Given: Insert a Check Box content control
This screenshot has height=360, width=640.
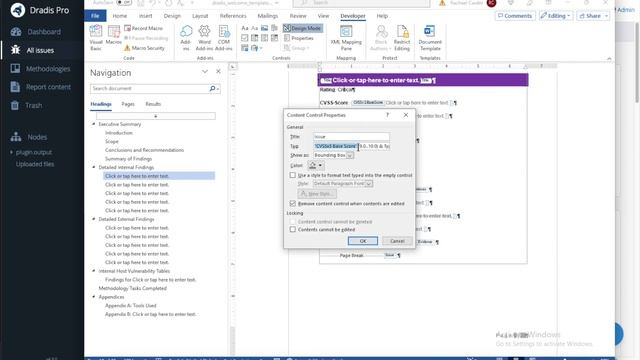Looking at the screenshot, I should point(244,38).
